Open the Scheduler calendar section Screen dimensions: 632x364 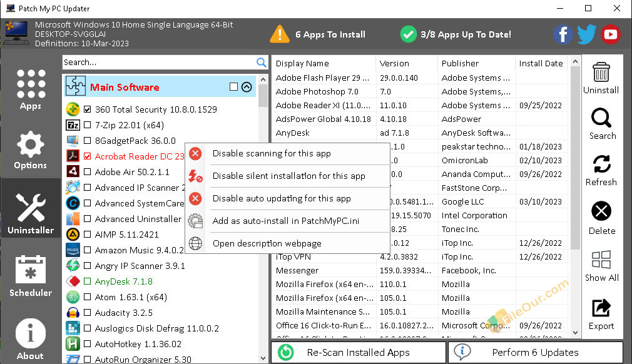(31, 276)
